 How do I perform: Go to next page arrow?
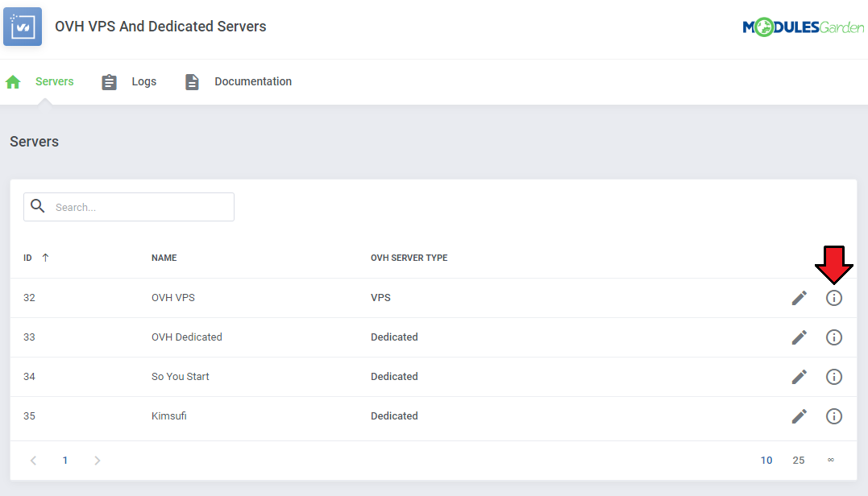(x=97, y=460)
